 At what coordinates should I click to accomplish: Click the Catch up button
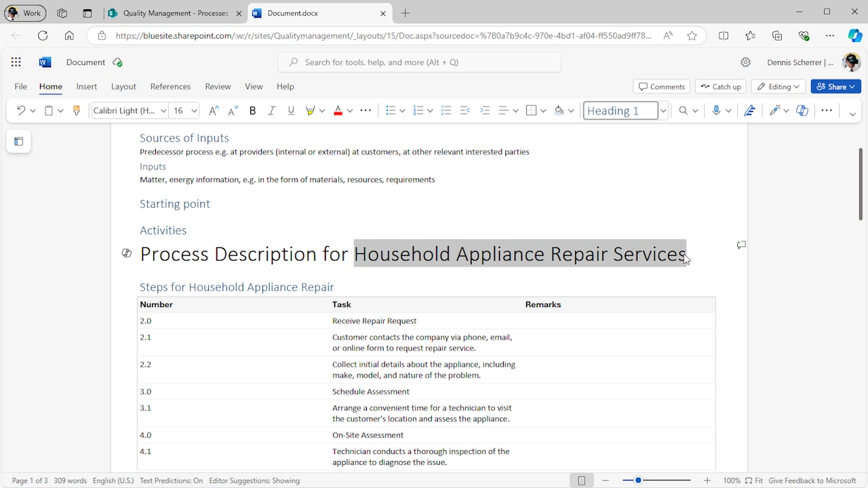pyautogui.click(x=721, y=87)
